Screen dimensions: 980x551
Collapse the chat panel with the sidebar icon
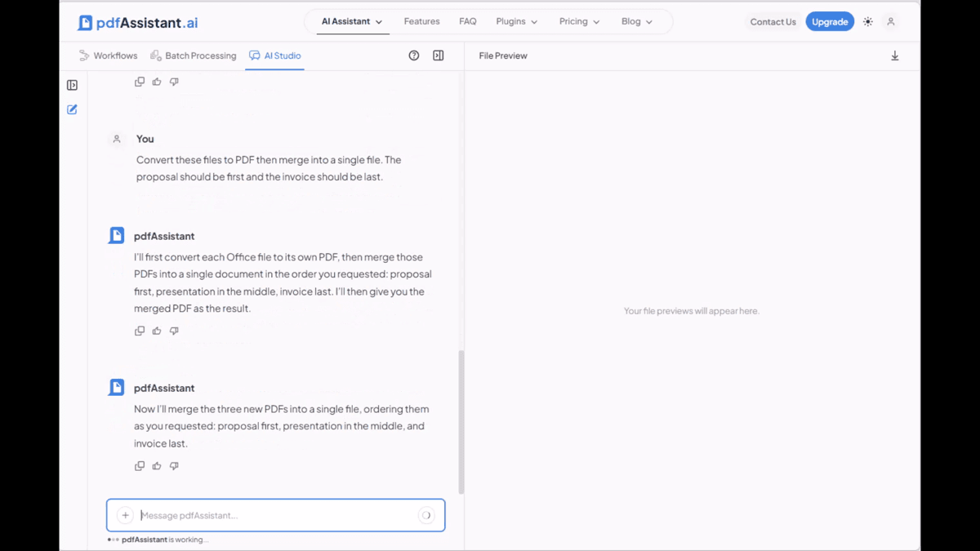pyautogui.click(x=439, y=56)
